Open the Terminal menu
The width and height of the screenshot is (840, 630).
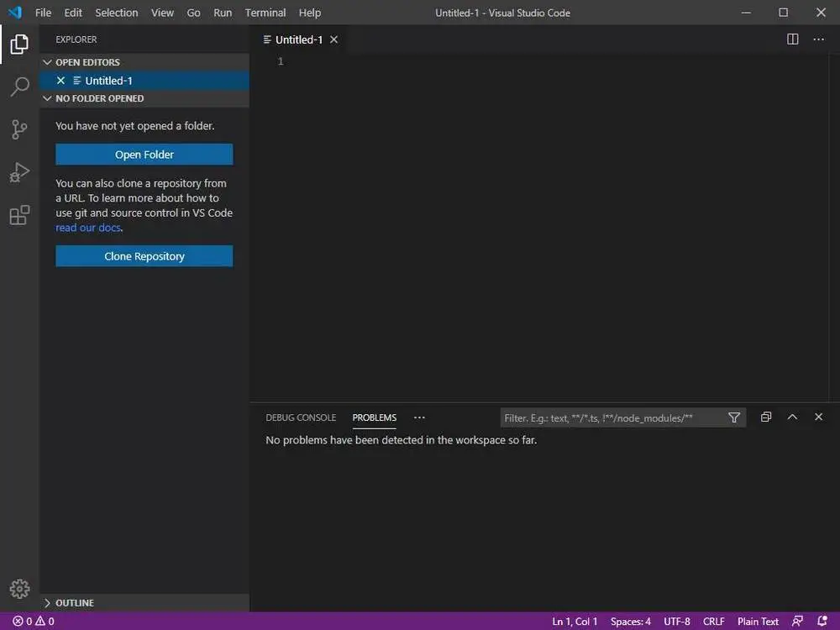point(265,13)
